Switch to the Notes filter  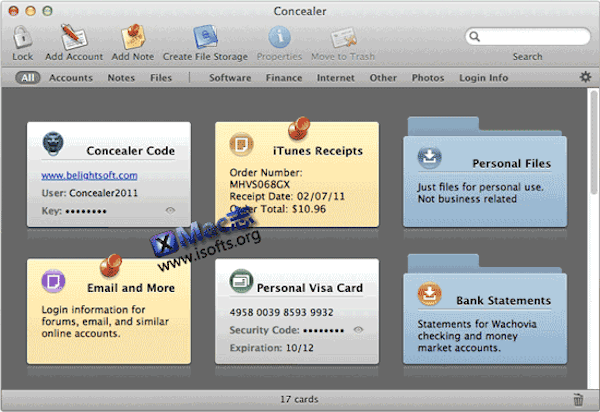[x=121, y=78]
